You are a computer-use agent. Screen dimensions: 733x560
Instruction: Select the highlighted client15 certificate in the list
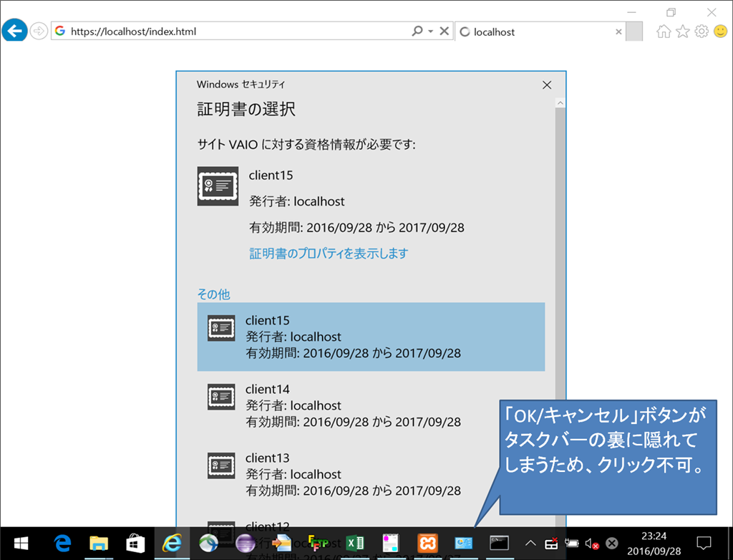371,337
